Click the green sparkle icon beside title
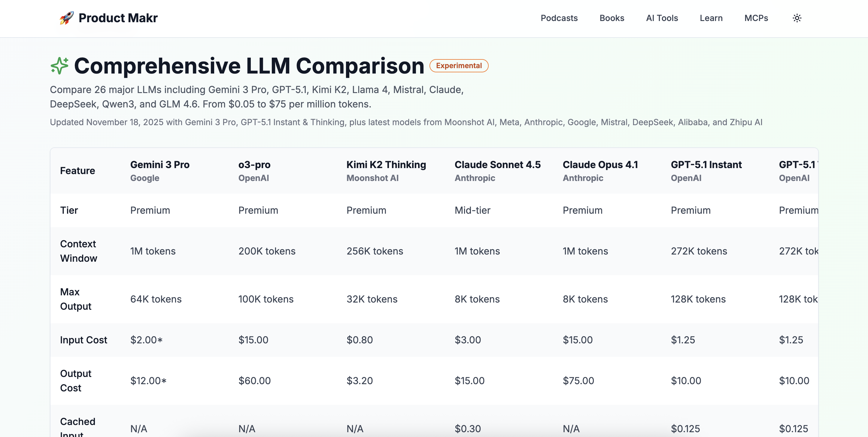Image resolution: width=868 pixels, height=437 pixels. coord(59,65)
